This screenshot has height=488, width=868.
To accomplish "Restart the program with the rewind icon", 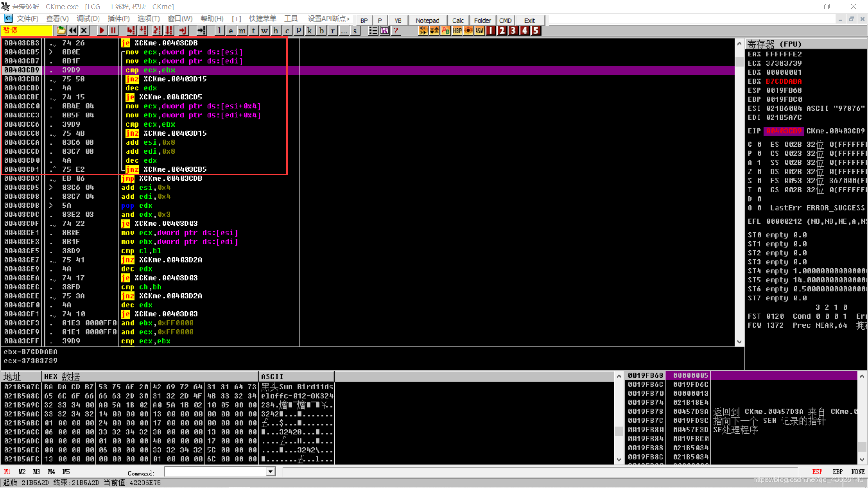I will 73,30.
